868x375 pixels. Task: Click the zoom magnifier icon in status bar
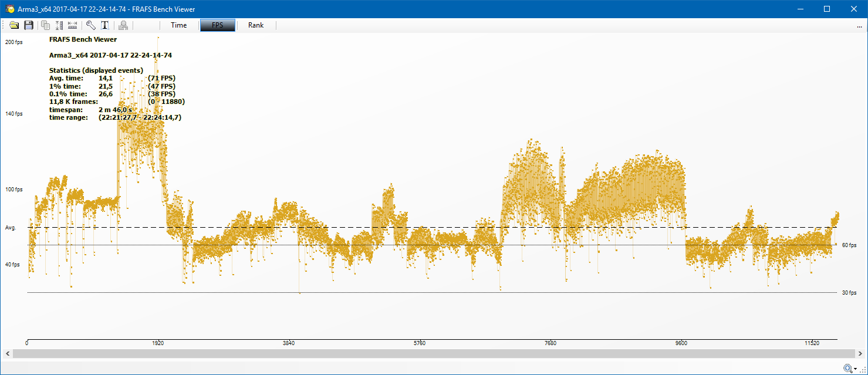click(847, 369)
